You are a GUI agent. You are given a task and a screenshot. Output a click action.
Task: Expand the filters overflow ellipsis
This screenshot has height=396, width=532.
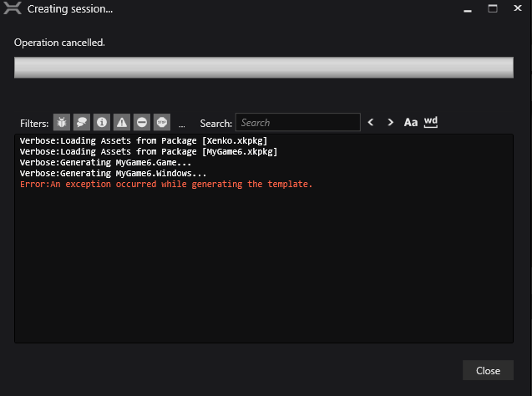tap(182, 124)
